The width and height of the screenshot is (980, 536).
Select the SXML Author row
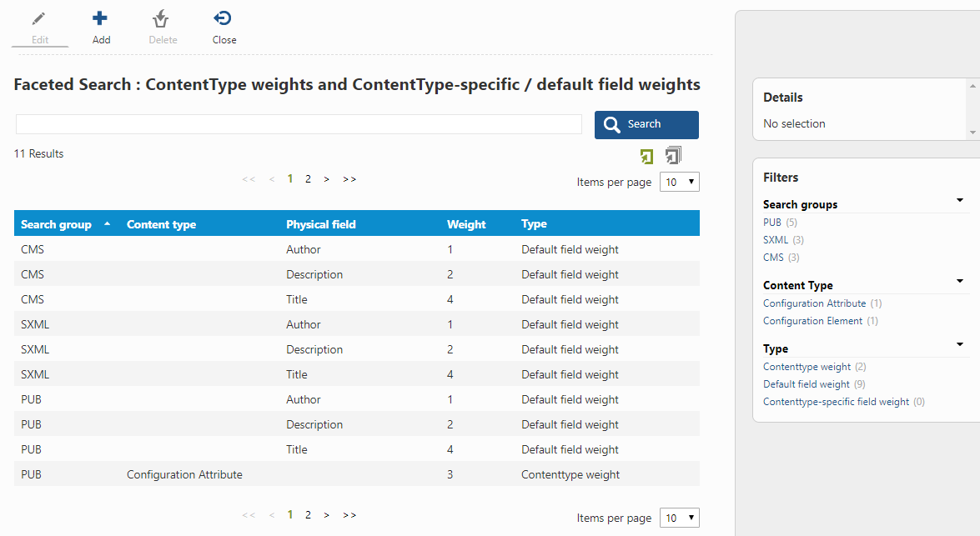(x=357, y=323)
